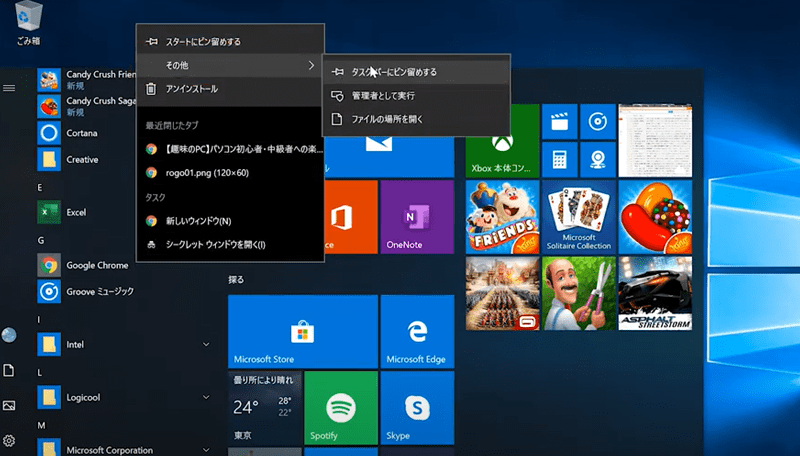800x456 pixels.
Task: Open the Camera webcam small tile
Action: click(597, 160)
